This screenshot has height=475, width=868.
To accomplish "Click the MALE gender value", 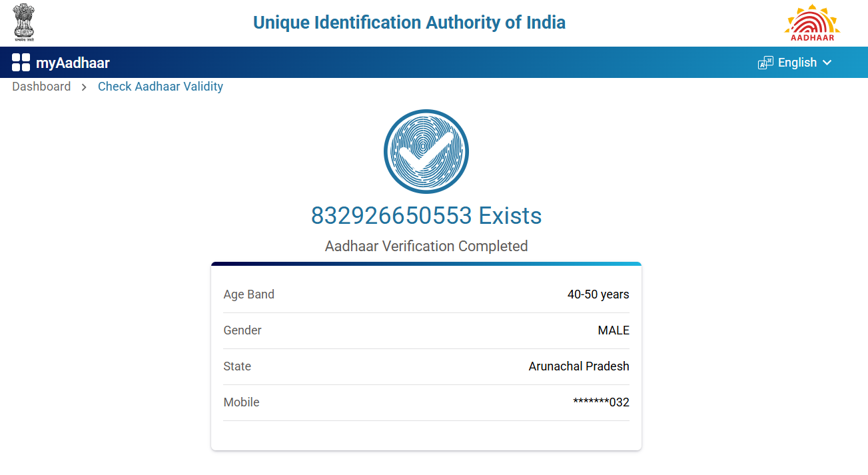I will tap(614, 330).
